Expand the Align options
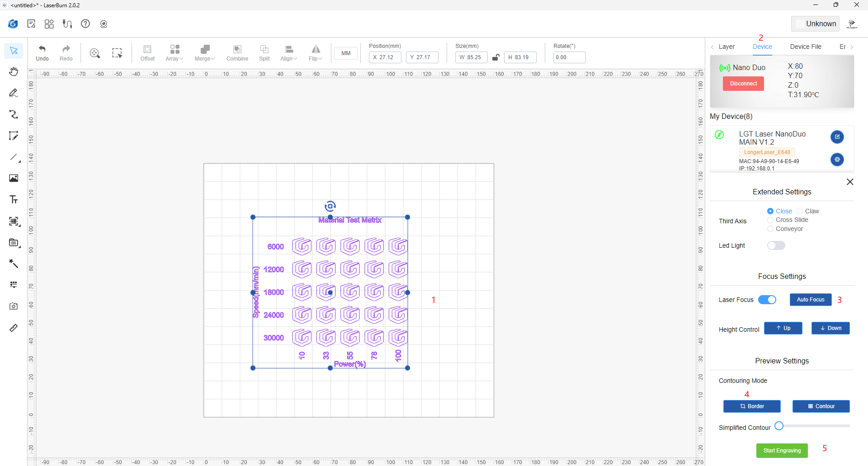The image size is (868, 466). (x=288, y=53)
